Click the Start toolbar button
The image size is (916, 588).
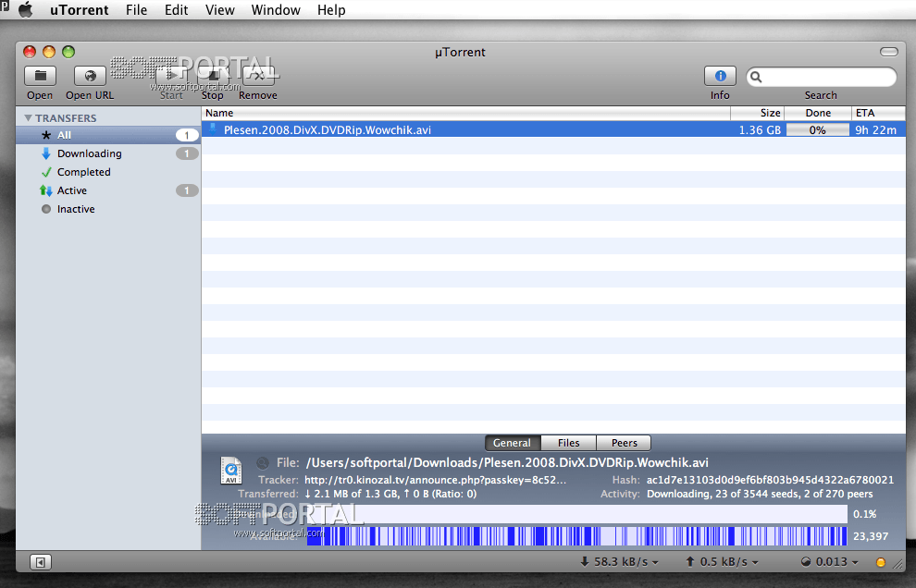click(171, 76)
